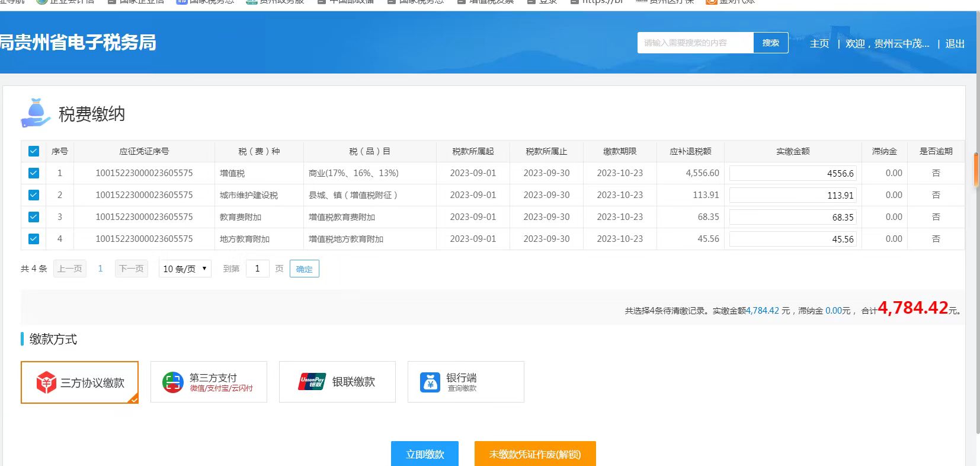Image resolution: width=980 pixels, height=466 pixels.
Task: Click the 确定 page jump button
Action: [x=304, y=269]
